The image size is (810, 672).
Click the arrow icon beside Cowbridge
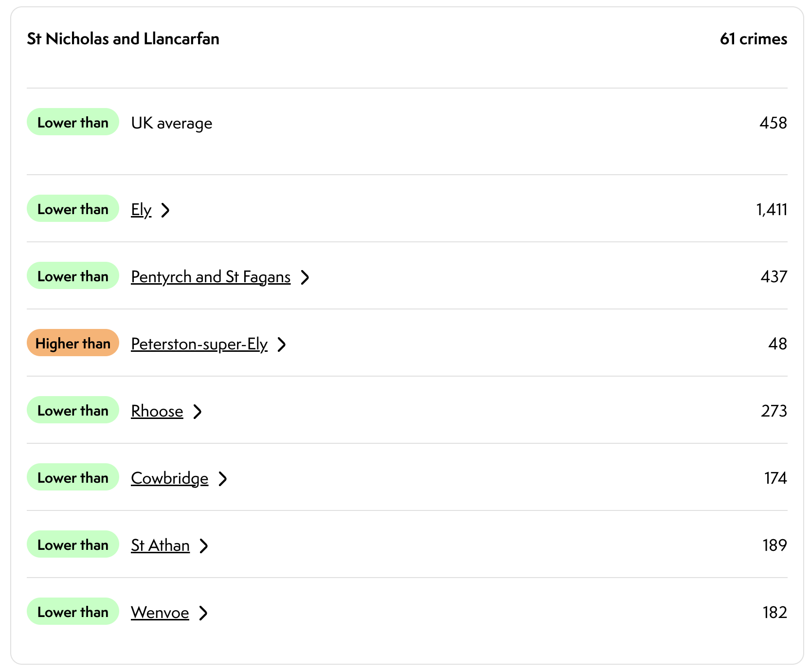(223, 479)
